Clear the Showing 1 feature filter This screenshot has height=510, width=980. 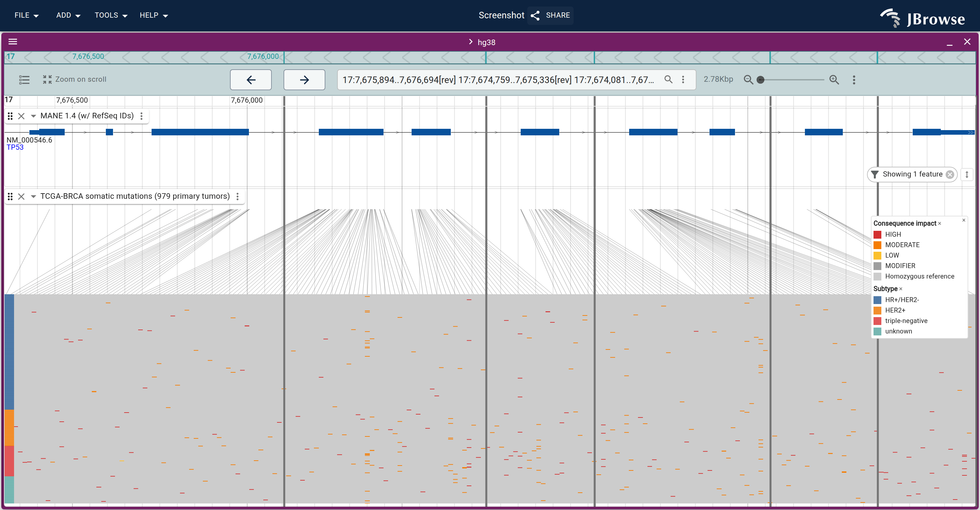click(x=950, y=175)
